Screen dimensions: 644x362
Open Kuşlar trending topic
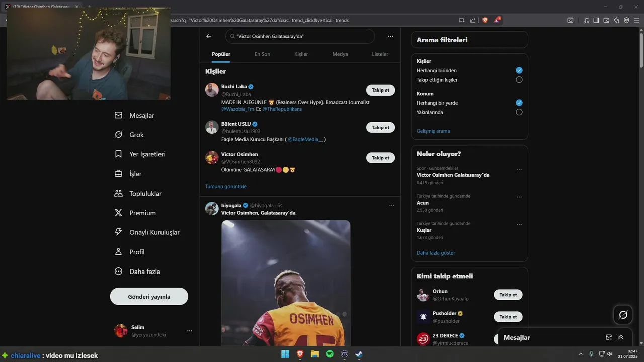424,230
